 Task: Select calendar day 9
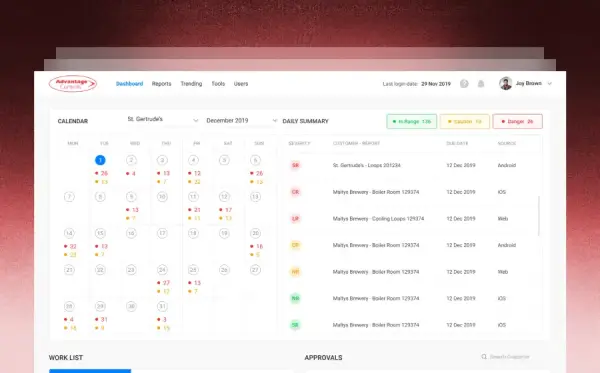(131, 197)
